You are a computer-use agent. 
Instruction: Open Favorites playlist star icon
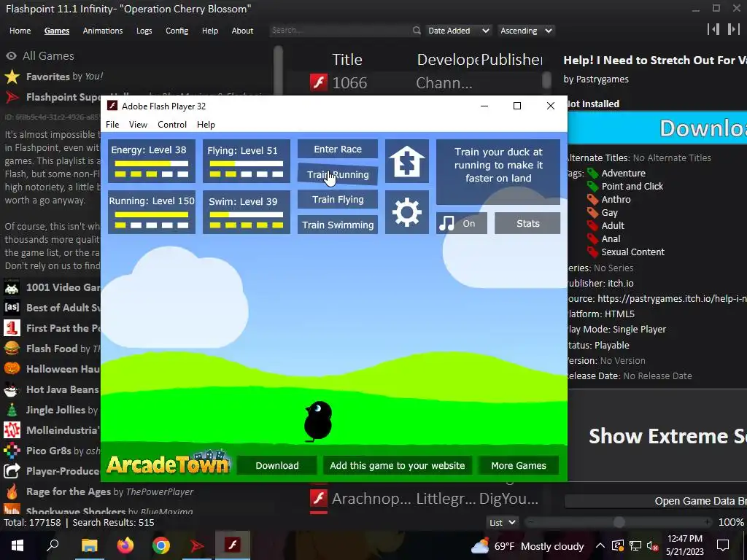point(12,76)
